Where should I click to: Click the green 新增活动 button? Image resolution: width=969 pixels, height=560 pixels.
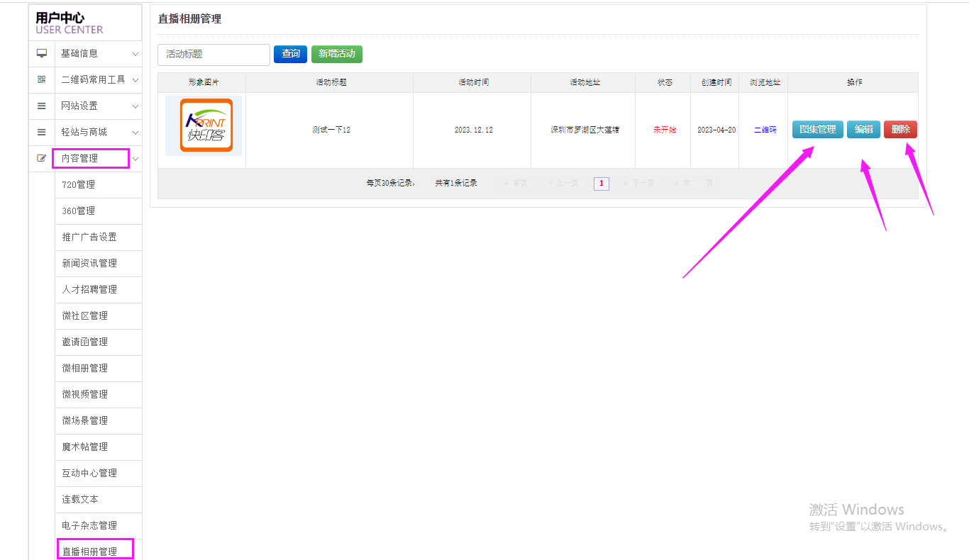click(x=337, y=54)
